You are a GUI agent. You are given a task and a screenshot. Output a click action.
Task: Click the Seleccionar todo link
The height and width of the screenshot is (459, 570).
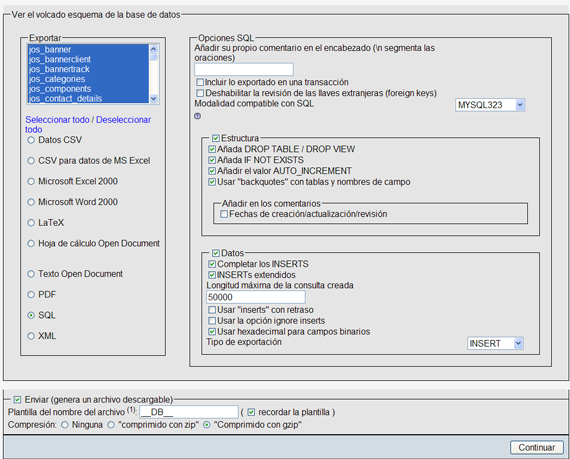[x=57, y=120]
